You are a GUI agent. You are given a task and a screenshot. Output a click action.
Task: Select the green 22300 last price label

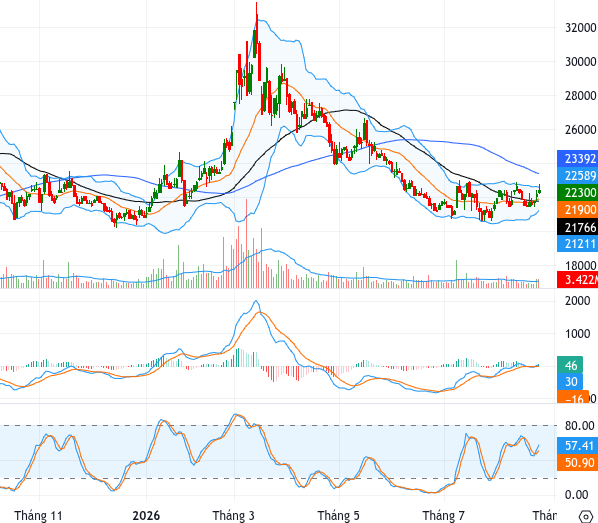(x=577, y=193)
